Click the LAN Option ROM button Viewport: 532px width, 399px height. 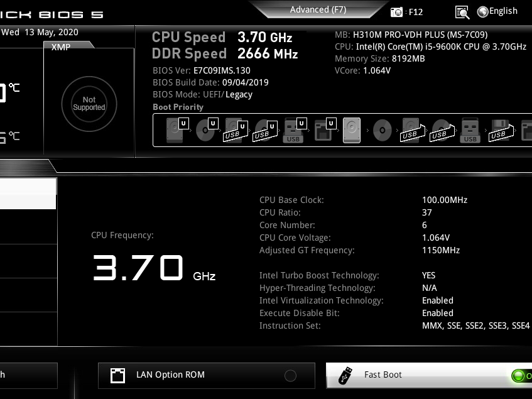(x=206, y=376)
